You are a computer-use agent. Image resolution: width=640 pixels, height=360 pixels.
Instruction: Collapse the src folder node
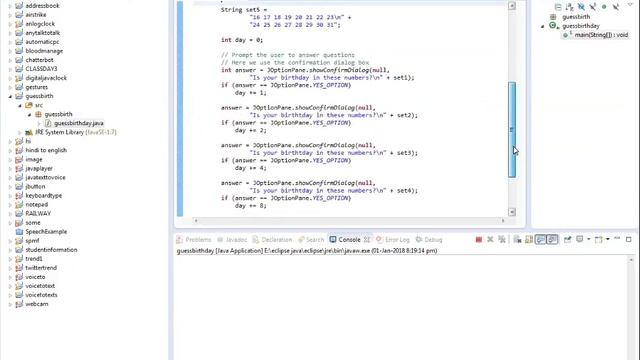[20, 105]
